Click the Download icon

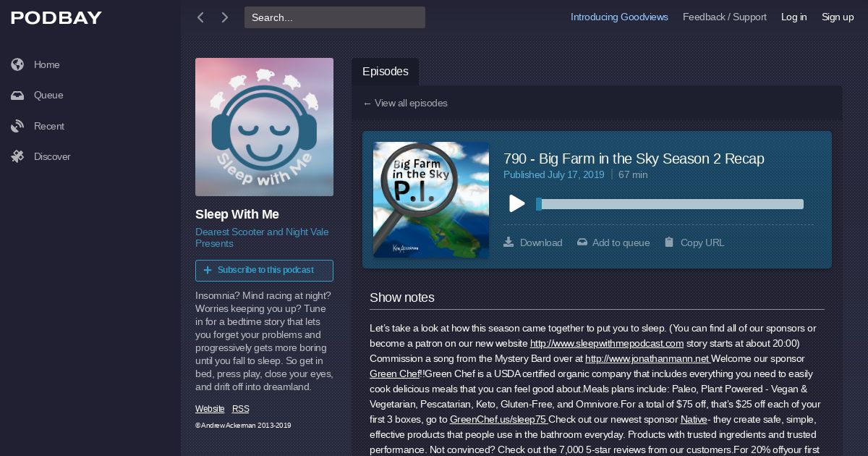[x=509, y=242]
